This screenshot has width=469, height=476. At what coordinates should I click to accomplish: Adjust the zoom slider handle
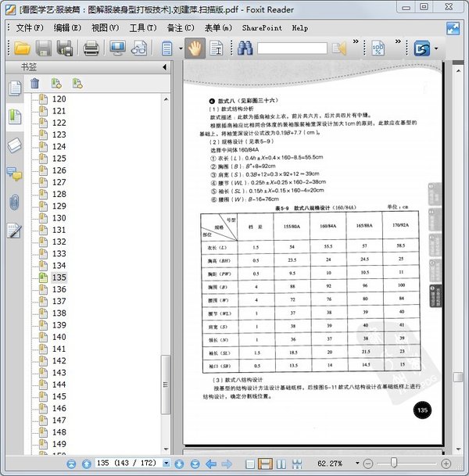coord(395,463)
